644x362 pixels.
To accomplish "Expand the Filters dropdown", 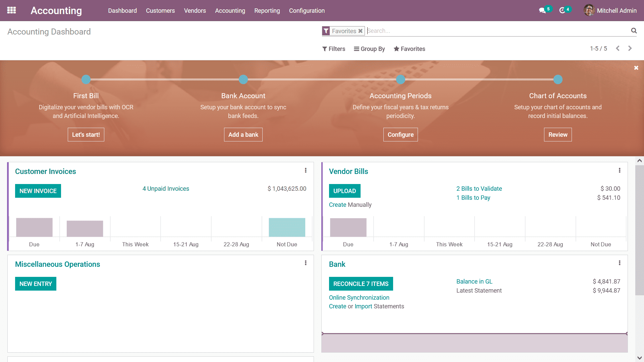I will 334,49.
